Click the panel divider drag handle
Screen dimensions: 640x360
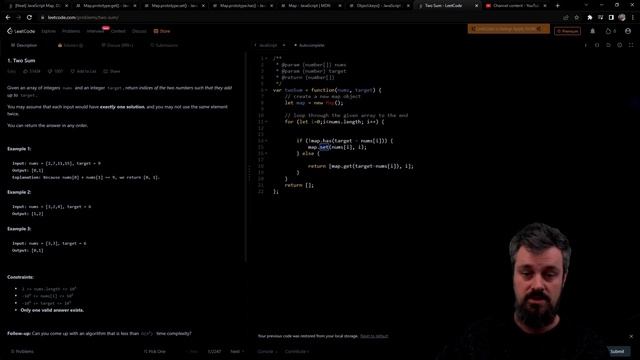(249, 173)
